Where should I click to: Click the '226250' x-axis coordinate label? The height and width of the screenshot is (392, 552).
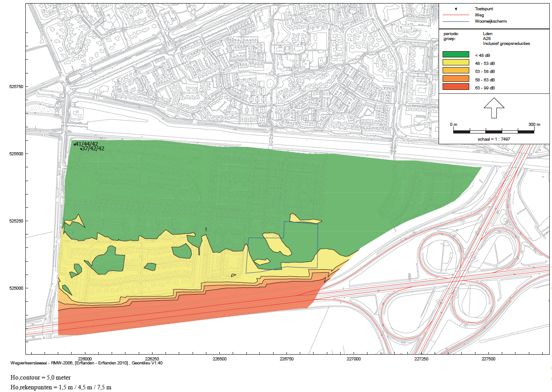click(152, 358)
